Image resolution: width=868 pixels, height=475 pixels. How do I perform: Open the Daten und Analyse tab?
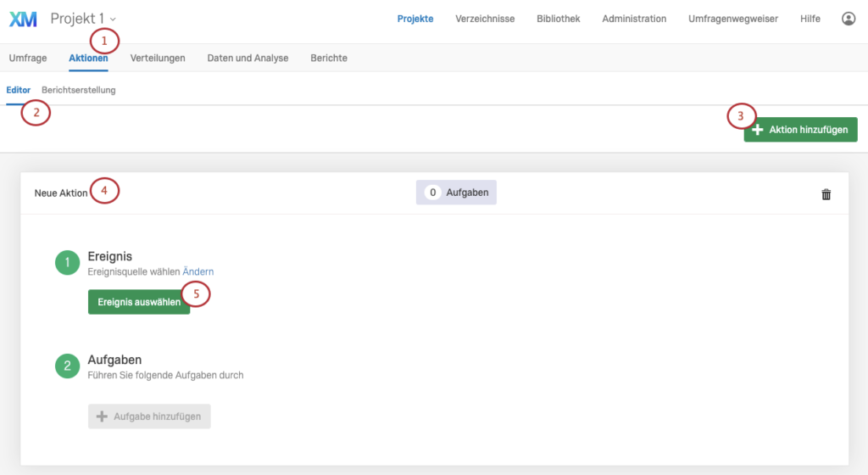pyautogui.click(x=248, y=59)
